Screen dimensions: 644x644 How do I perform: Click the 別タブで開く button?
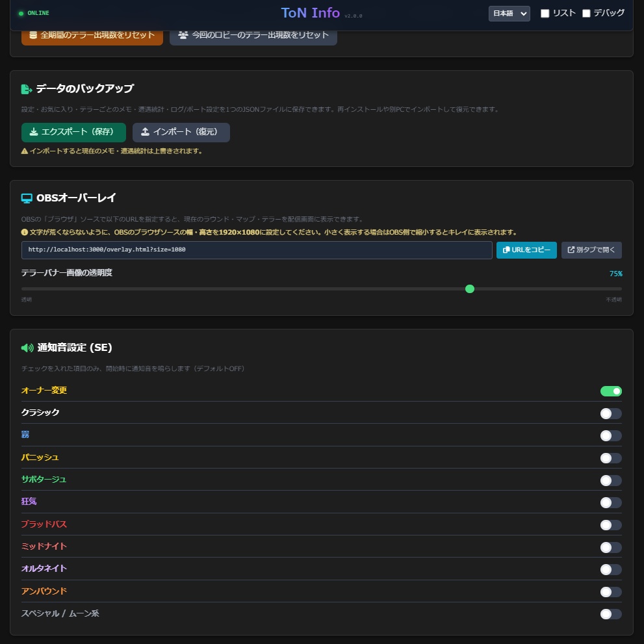[x=591, y=250]
